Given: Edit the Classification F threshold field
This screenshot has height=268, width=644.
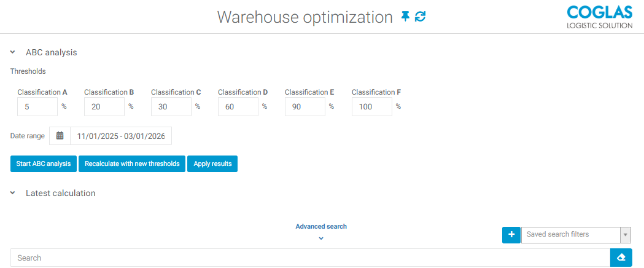Looking at the screenshot, I should (371, 107).
